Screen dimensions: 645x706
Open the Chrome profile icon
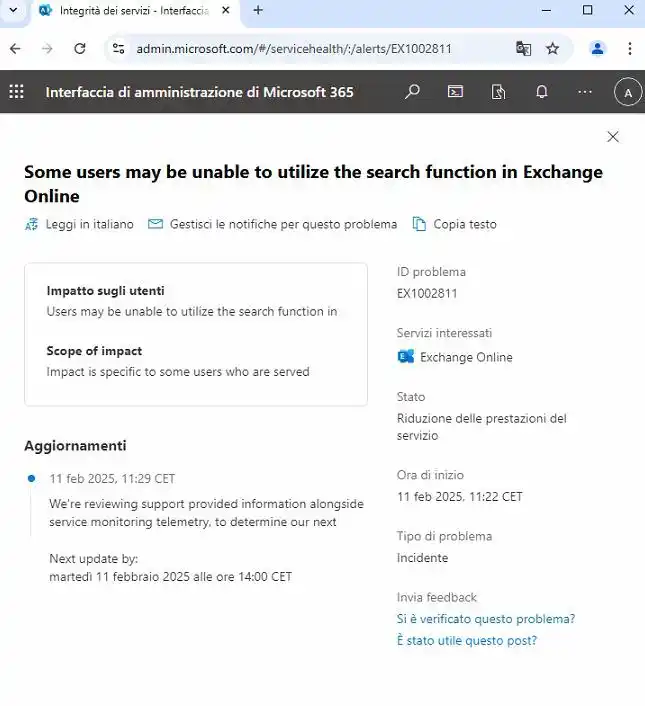click(597, 49)
